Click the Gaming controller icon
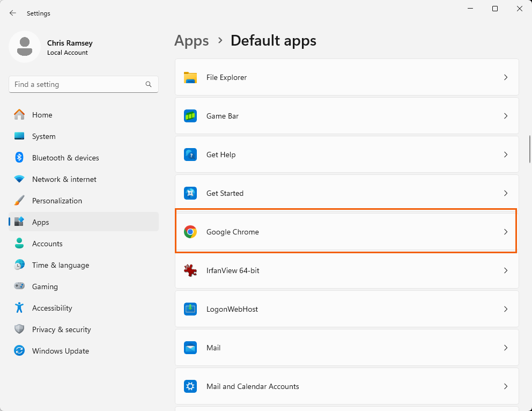532x411 pixels. pos(19,286)
